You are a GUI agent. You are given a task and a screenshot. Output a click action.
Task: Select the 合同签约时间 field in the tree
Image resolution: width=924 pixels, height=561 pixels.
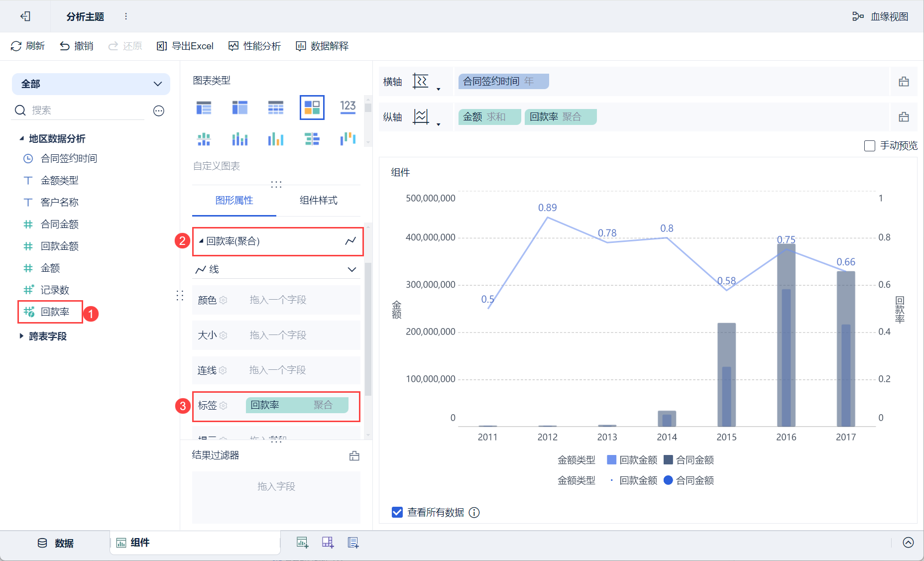[x=69, y=159]
